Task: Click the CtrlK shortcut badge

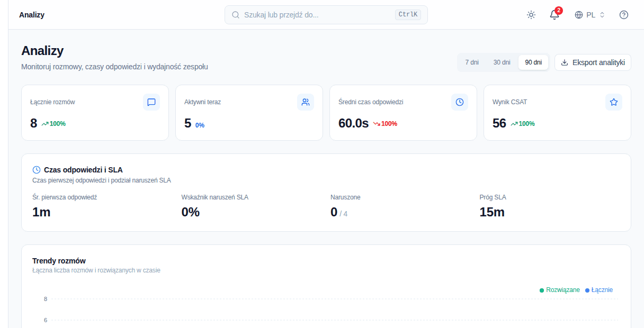Action: (408, 15)
